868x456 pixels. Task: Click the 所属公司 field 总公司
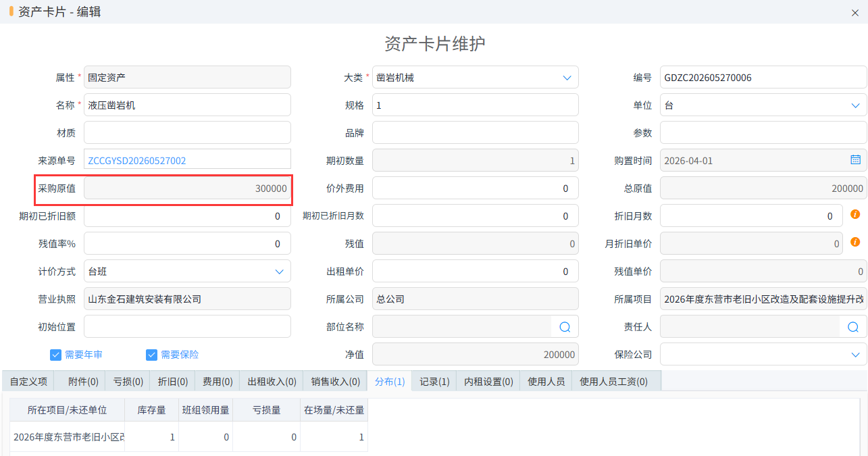476,299
